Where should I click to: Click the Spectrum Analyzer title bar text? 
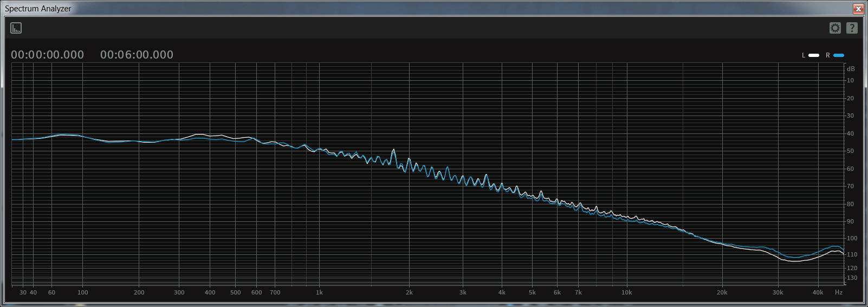coord(38,9)
